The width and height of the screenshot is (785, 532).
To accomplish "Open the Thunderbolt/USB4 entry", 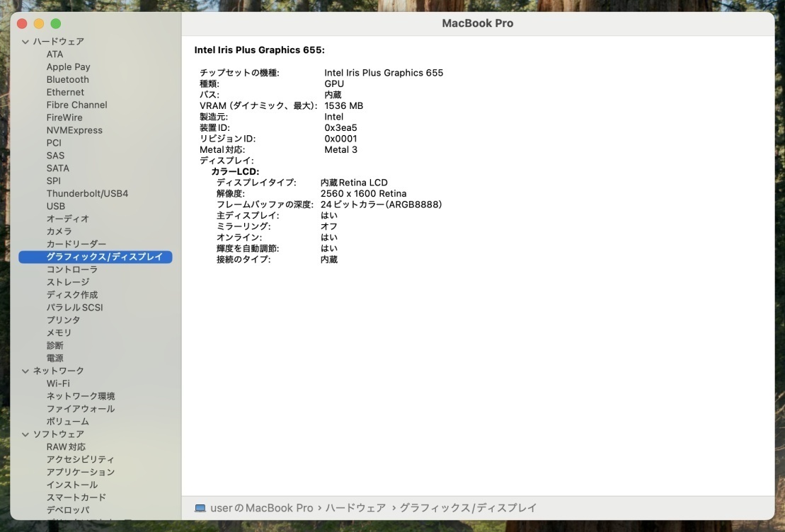I will 87,194.
